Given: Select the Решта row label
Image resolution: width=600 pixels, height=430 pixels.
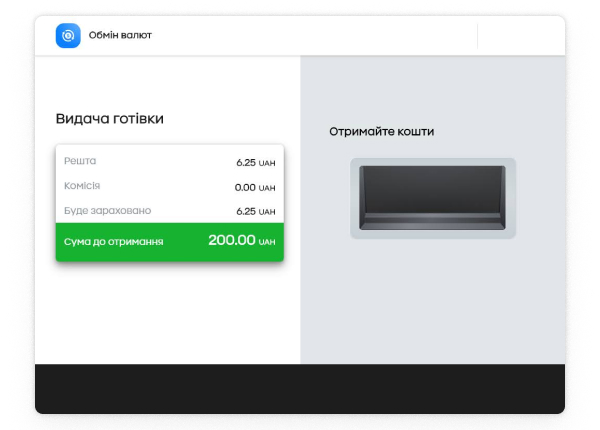Looking at the screenshot, I should pos(80,161).
